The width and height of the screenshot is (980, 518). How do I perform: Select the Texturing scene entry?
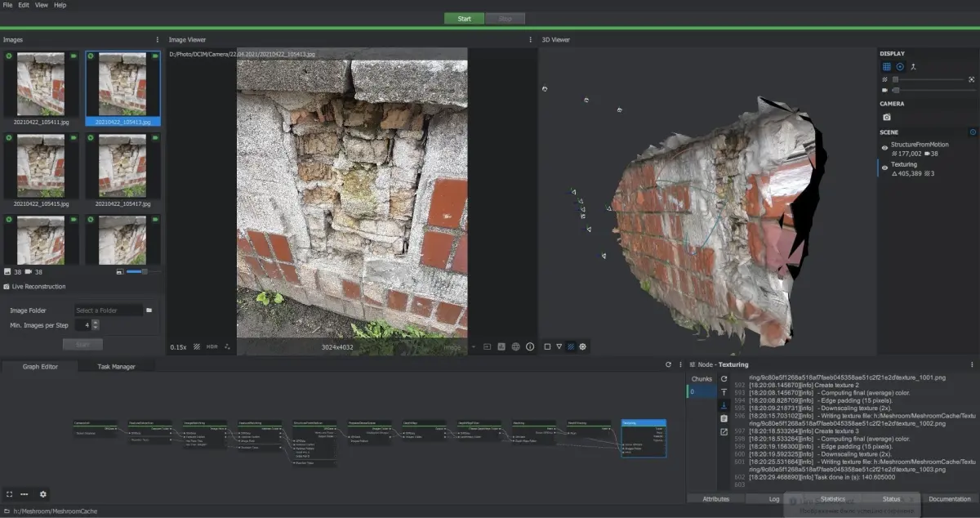pos(928,168)
